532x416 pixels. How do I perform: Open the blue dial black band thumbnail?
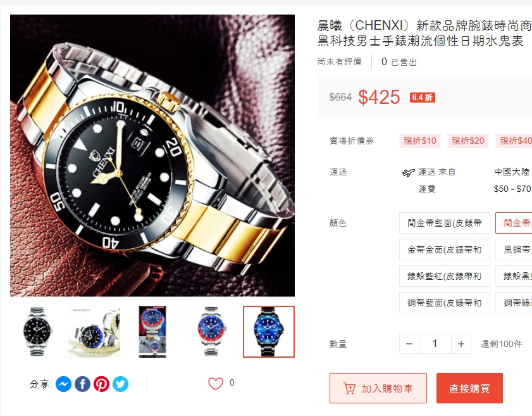(x=269, y=331)
